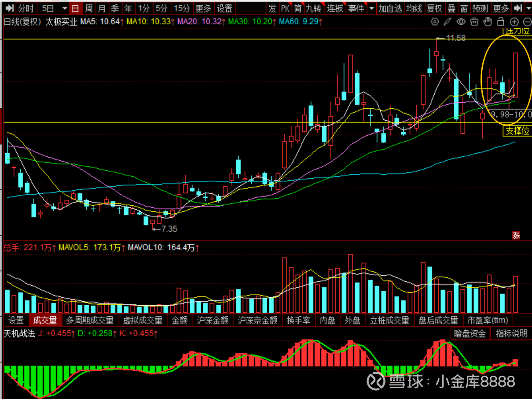
Task: Click the right-arrow panel icon at top right
Action: [519, 8]
